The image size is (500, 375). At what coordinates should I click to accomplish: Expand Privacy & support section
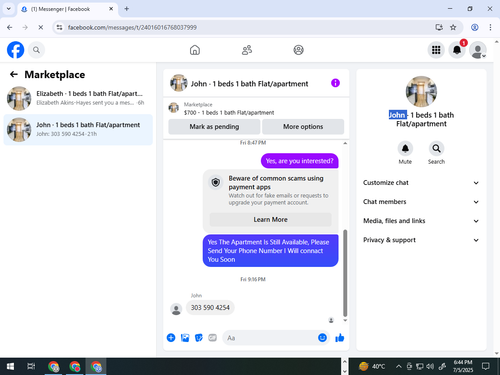421,240
